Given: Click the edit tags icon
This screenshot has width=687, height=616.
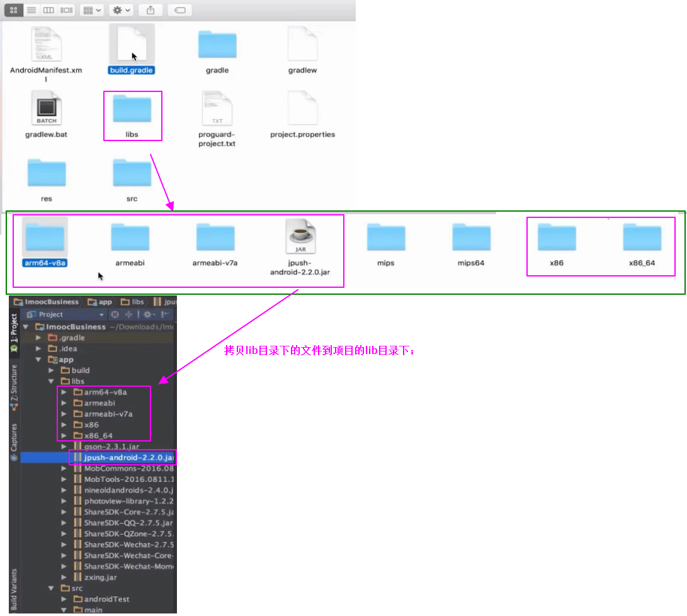Looking at the screenshot, I should click(x=179, y=10).
